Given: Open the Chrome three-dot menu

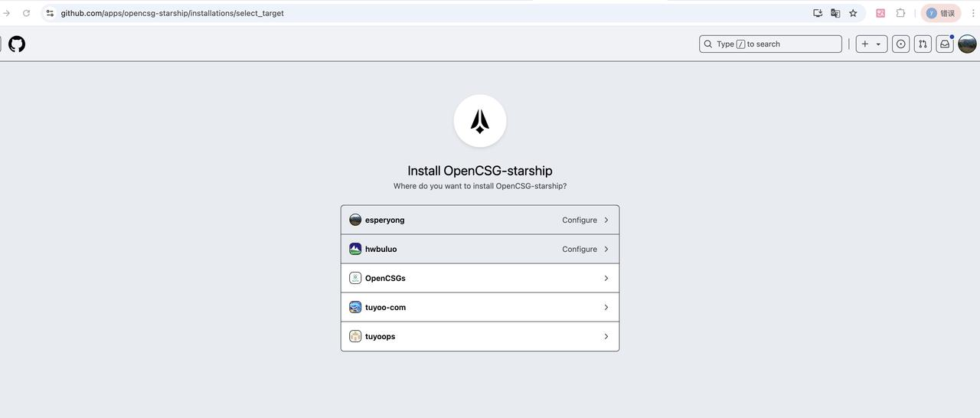Looking at the screenshot, I should 972,13.
